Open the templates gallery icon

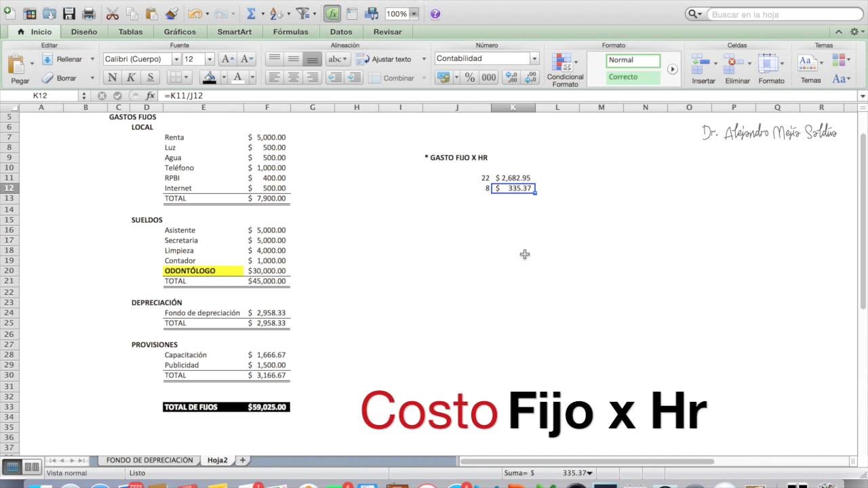click(x=29, y=14)
